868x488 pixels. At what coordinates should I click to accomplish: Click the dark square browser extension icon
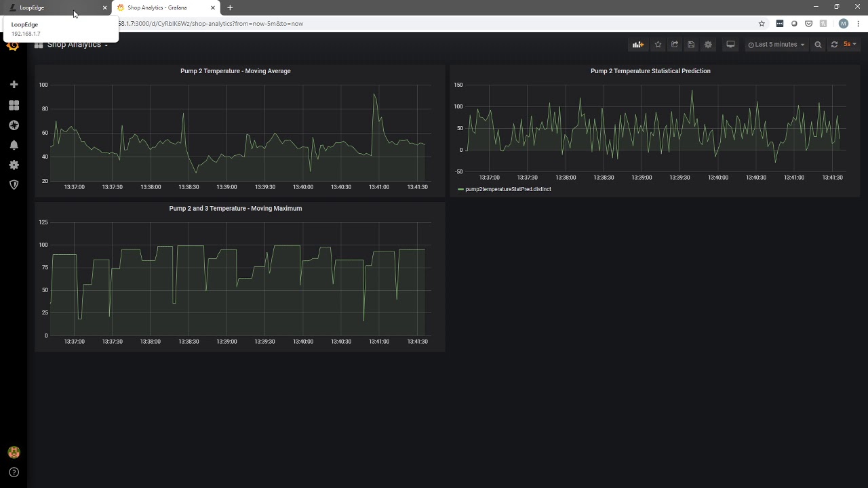point(779,24)
